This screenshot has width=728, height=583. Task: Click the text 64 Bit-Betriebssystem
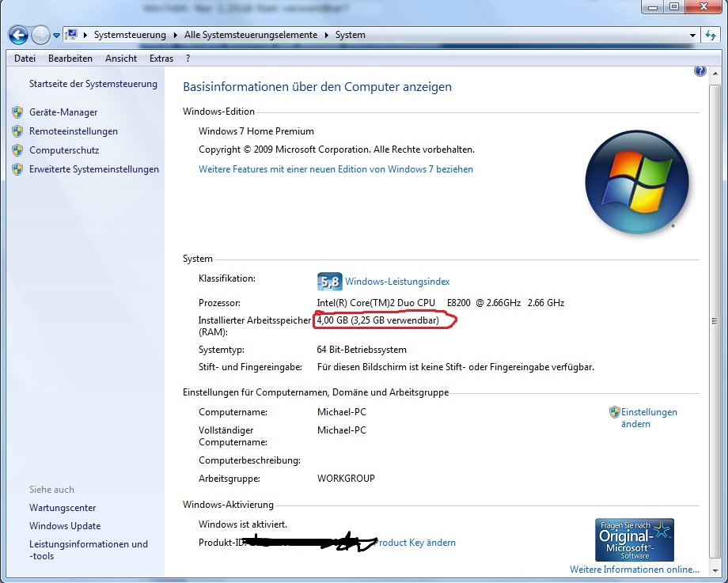coord(362,350)
